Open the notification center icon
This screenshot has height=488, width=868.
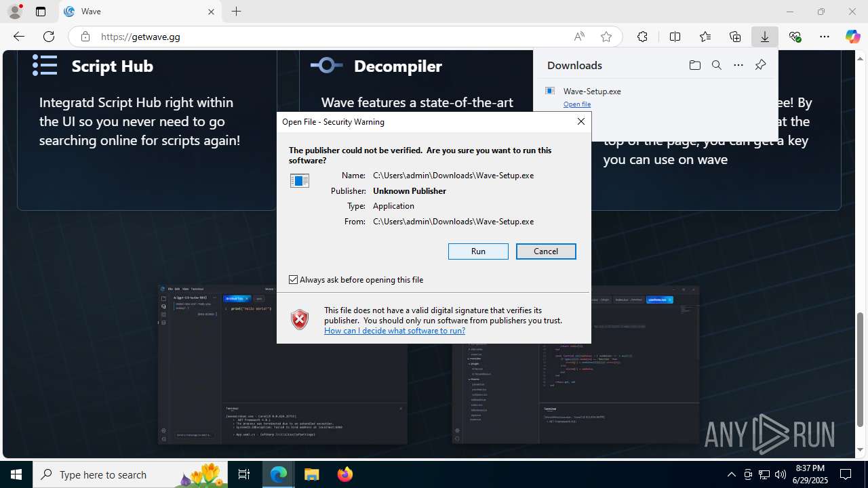tap(846, 474)
